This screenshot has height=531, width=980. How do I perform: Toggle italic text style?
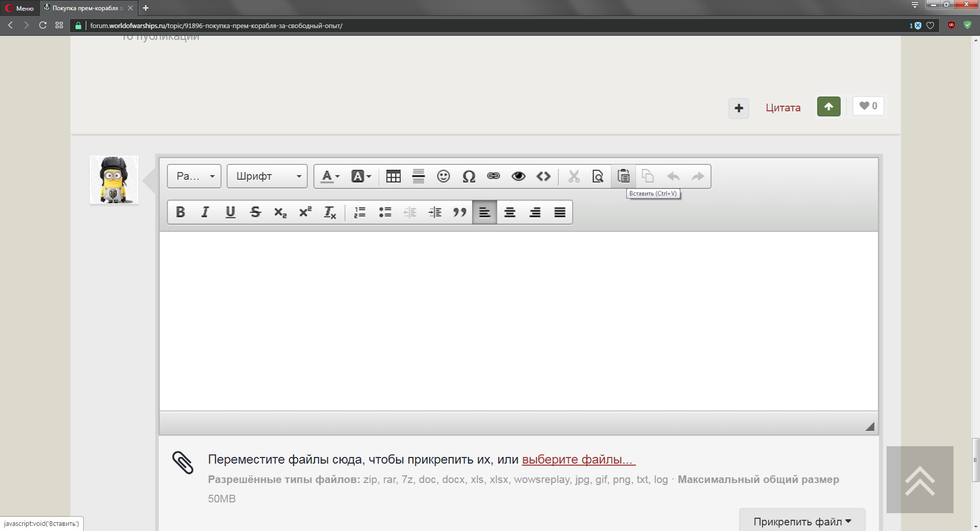[x=205, y=212]
